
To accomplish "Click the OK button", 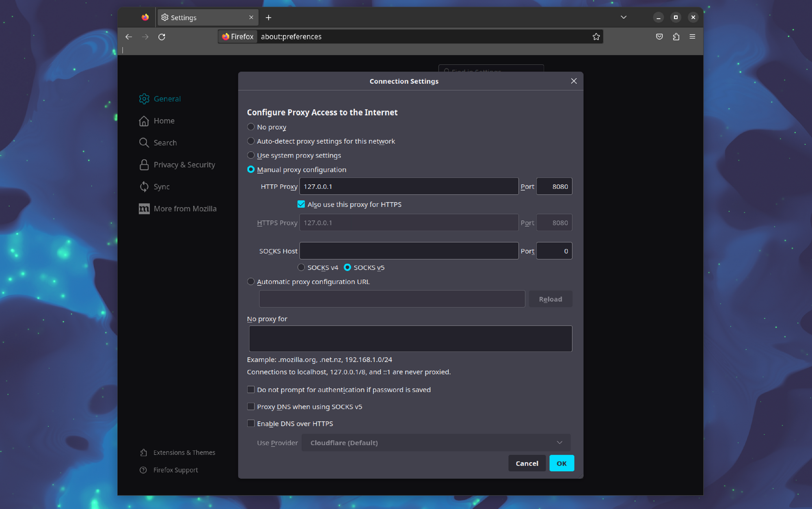I will (x=561, y=463).
